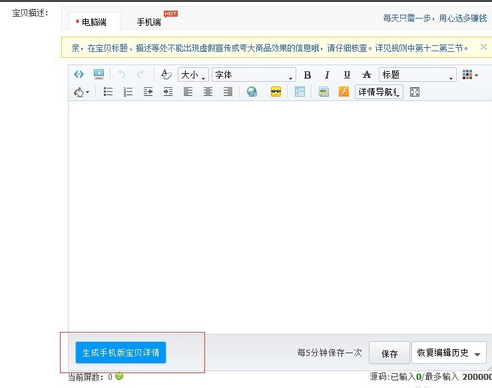The height and width of the screenshot is (388, 492).
Task: Click the 宝贝描述 label
Action: click(x=30, y=13)
